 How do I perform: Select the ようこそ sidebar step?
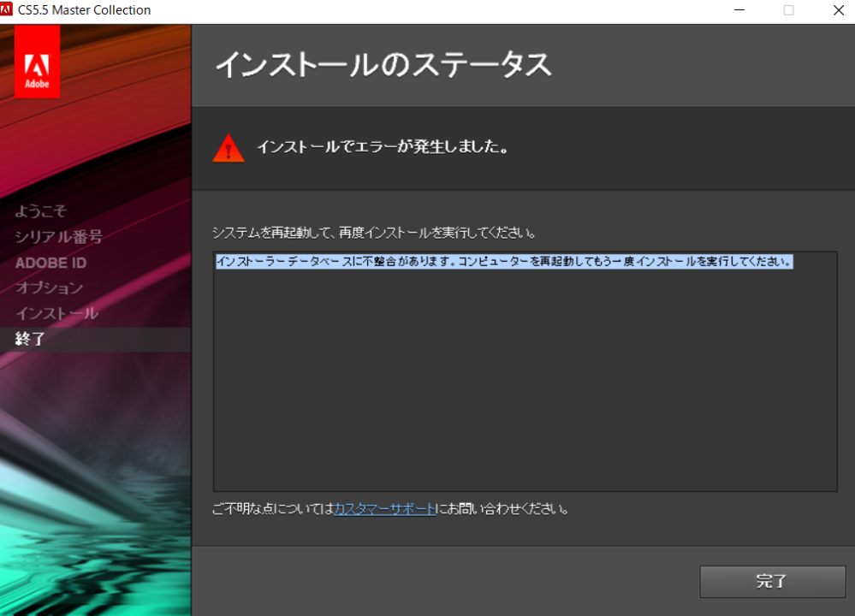point(41,211)
